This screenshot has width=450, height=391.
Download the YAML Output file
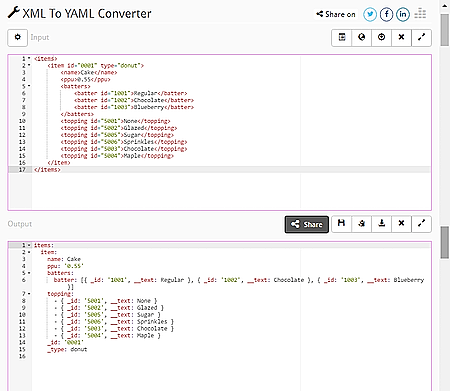pyautogui.click(x=381, y=223)
